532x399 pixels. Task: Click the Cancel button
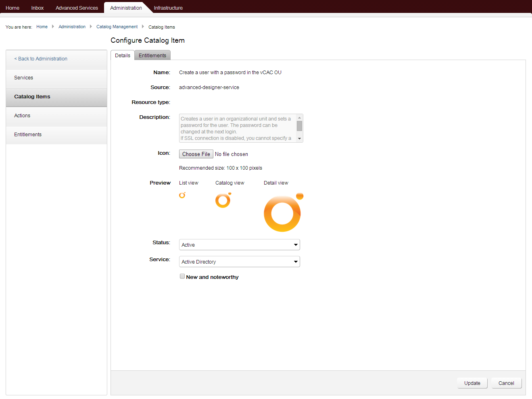click(x=506, y=383)
